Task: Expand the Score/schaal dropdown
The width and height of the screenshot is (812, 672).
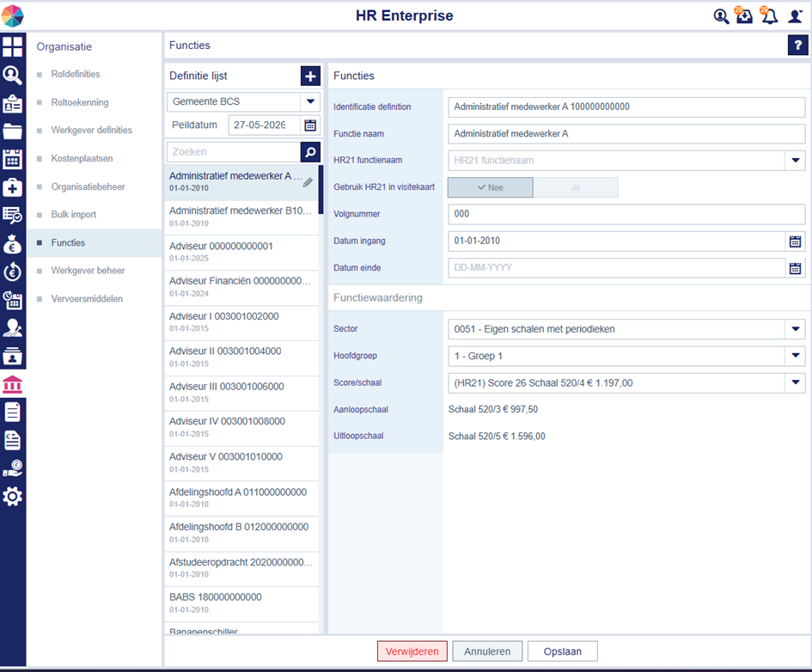Action: (796, 382)
